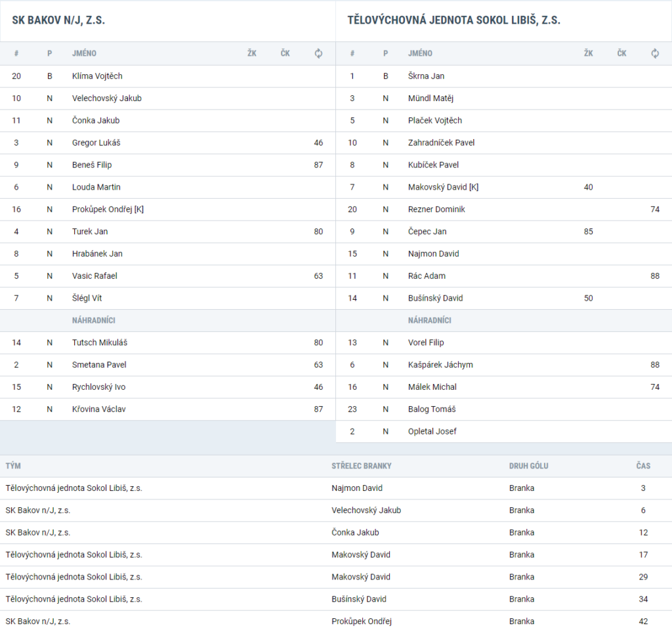Click yellow card minute 50 for Bušínský David
The height and width of the screenshot is (630, 672).
(589, 299)
